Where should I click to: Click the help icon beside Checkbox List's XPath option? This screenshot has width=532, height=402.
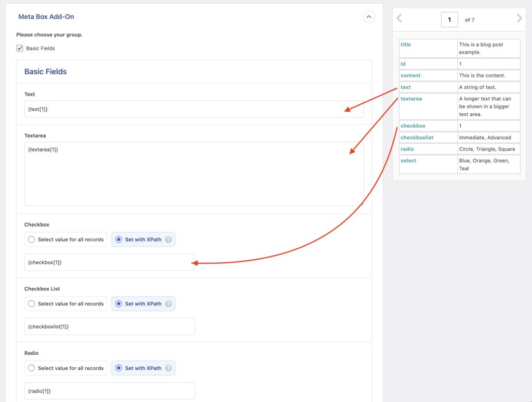(169, 303)
